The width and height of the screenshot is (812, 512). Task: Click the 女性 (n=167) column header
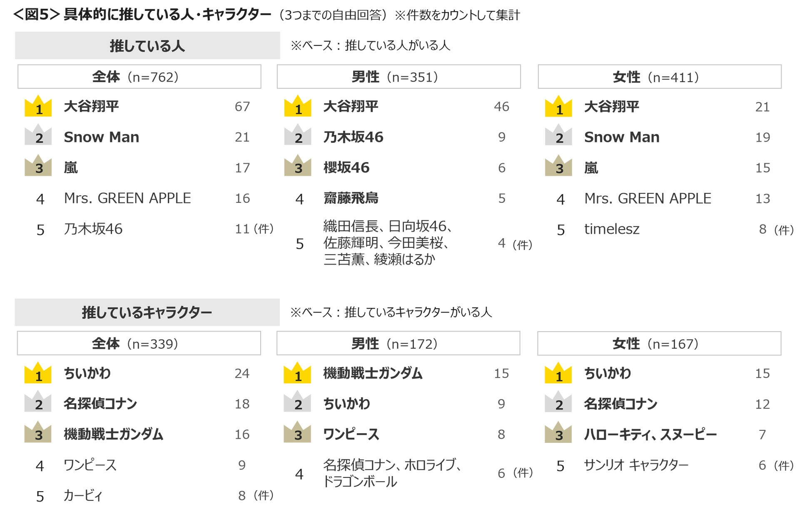pyautogui.click(x=659, y=344)
